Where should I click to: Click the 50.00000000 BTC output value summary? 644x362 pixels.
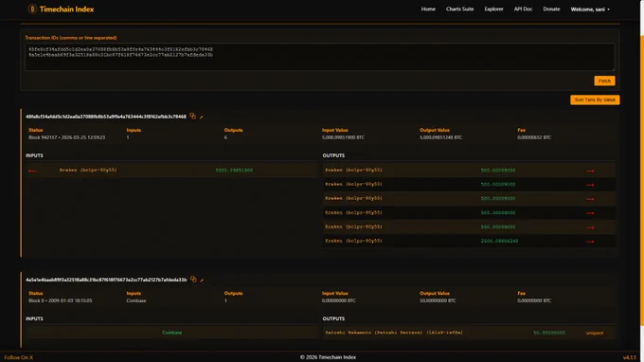click(438, 300)
